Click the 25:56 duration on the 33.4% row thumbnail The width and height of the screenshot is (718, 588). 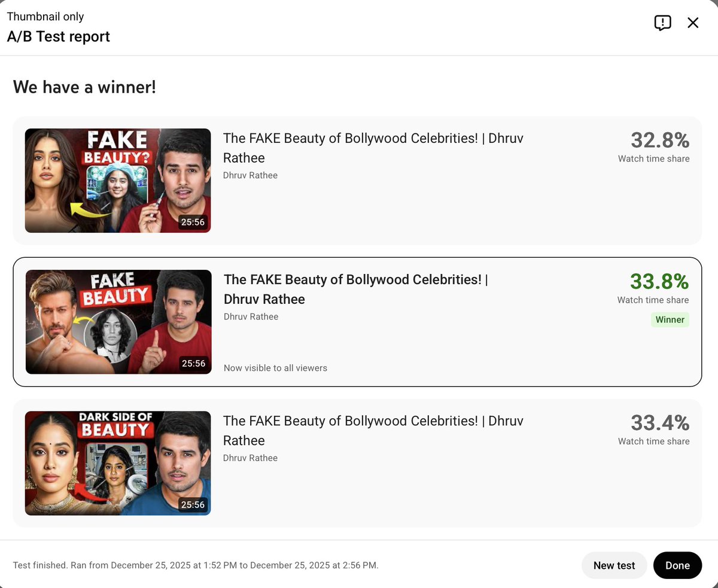(193, 504)
